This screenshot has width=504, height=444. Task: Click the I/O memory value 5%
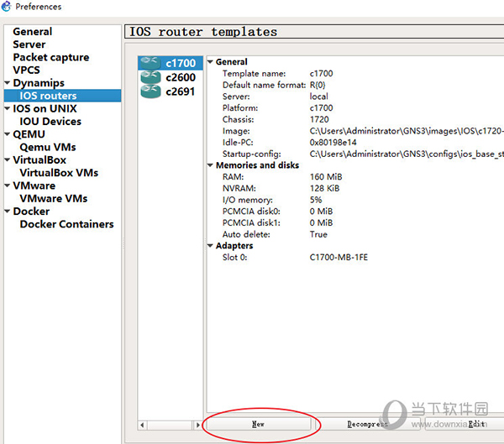pos(316,200)
